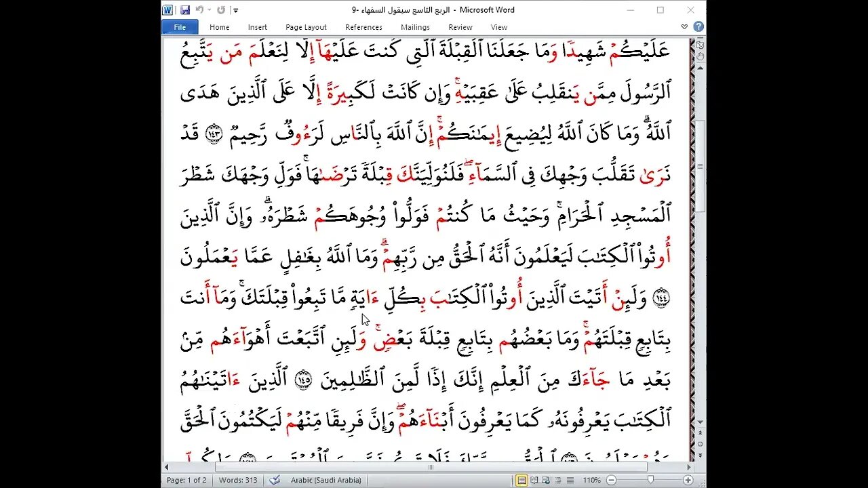Screen dimensions: 868x488
Task: Open the undo history dropdown arrow
Action: (x=209, y=10)
